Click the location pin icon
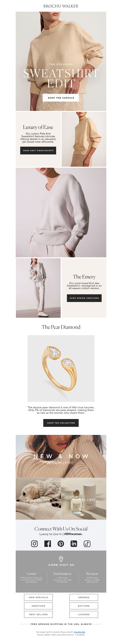 [61, 559]
